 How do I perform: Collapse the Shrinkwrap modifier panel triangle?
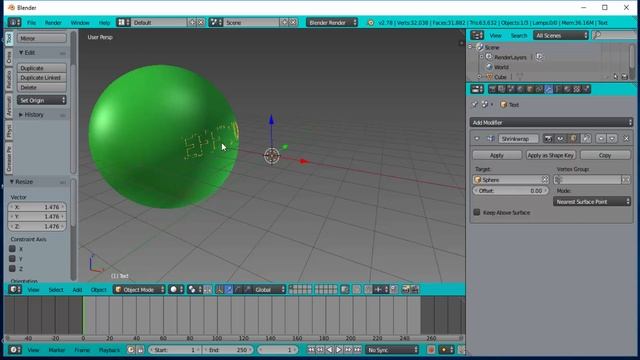point(477,139)
